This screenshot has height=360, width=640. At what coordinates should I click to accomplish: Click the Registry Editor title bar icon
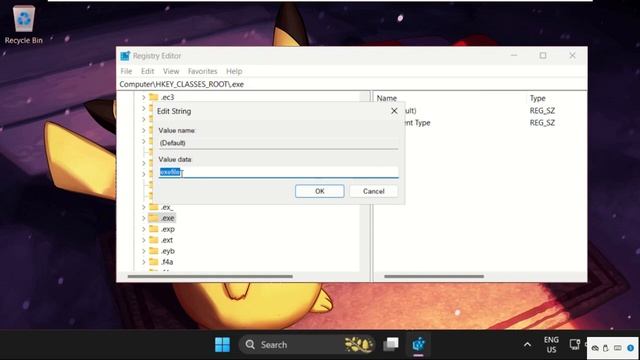(125, 56)
